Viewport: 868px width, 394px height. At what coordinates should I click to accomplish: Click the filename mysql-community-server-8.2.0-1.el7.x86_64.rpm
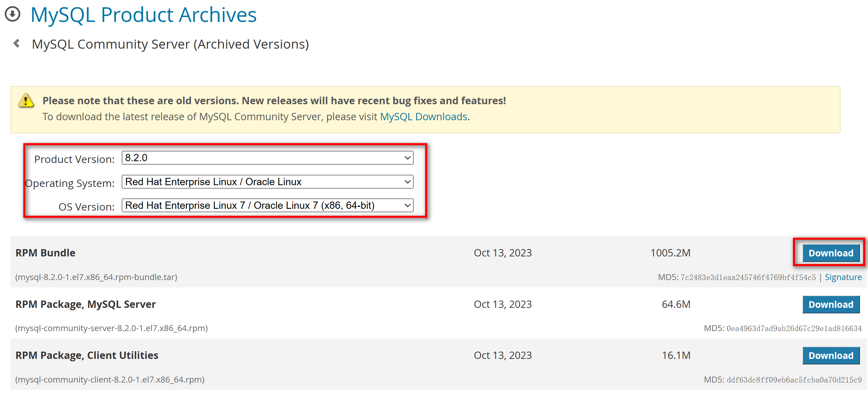112,328
